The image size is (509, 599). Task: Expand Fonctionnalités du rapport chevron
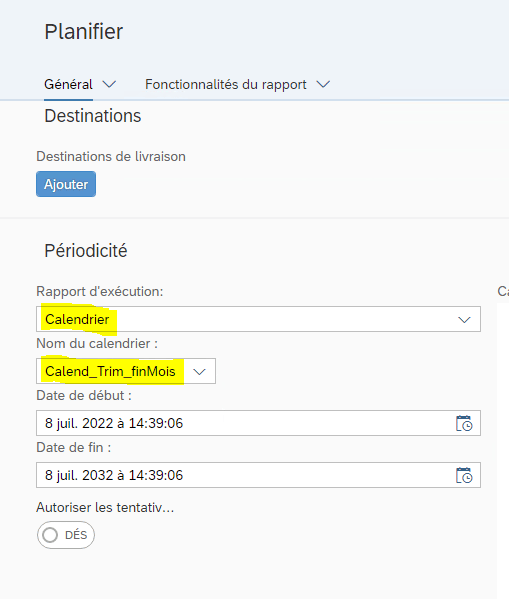pos(323,84)
